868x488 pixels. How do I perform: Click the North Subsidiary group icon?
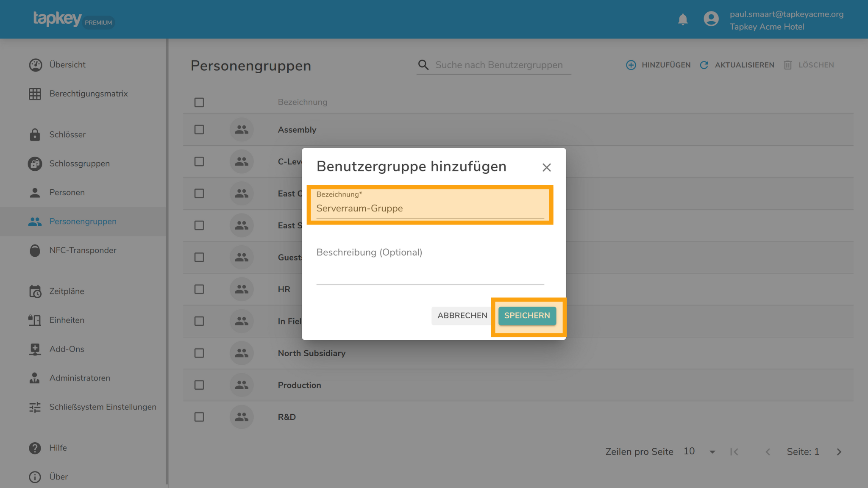point(242,353)
